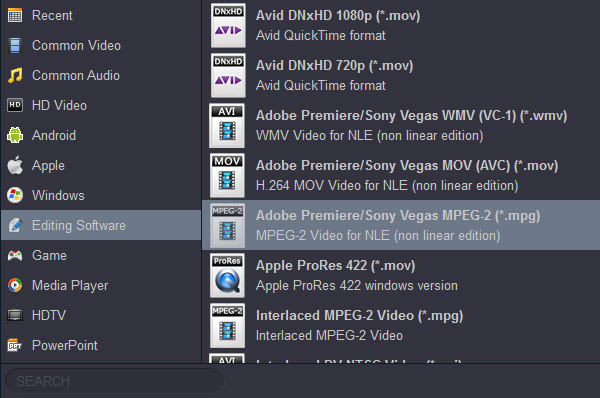600x398 pixels.
Task: Click the Avid DNxHD 1080p format icon
Action: tap(228, 25)
